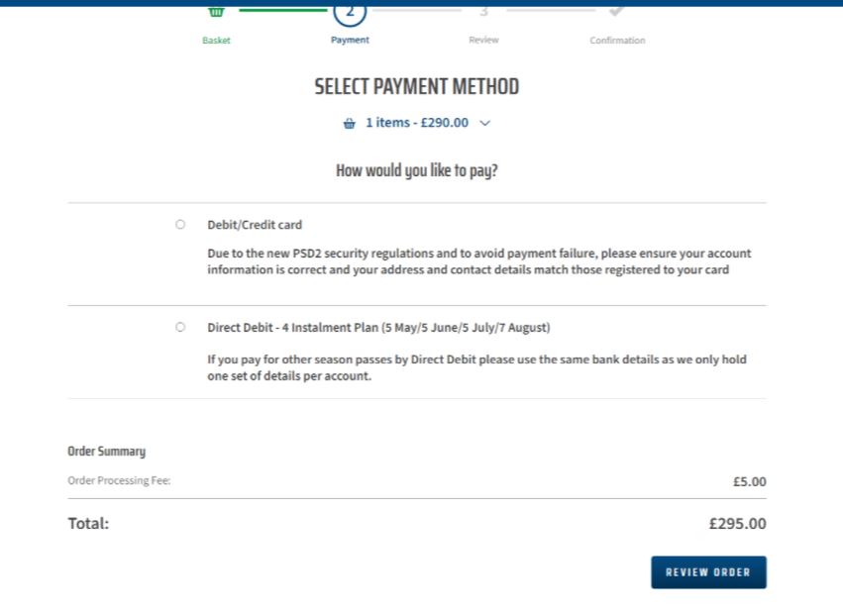Click the progress bar between Basket and Payment
Screen dimensions: 843x616
click(x=283, y=10)
